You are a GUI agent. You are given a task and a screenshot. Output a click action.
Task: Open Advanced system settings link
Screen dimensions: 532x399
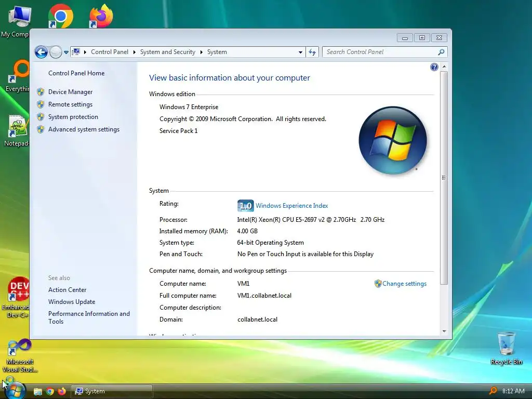84,129
